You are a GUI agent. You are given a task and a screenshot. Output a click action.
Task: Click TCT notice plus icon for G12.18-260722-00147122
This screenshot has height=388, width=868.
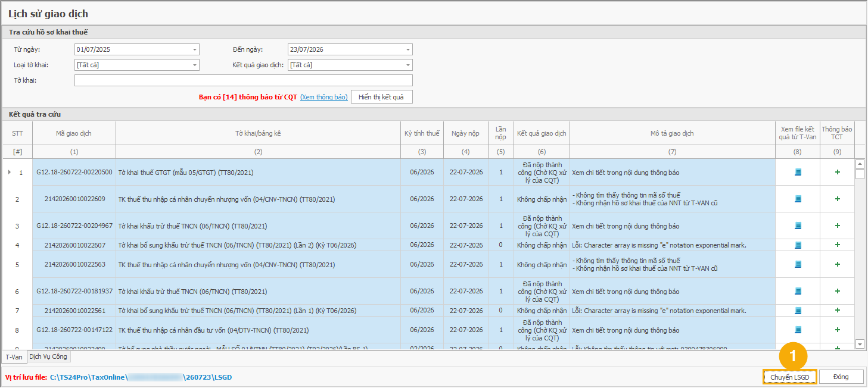[838, 330]
